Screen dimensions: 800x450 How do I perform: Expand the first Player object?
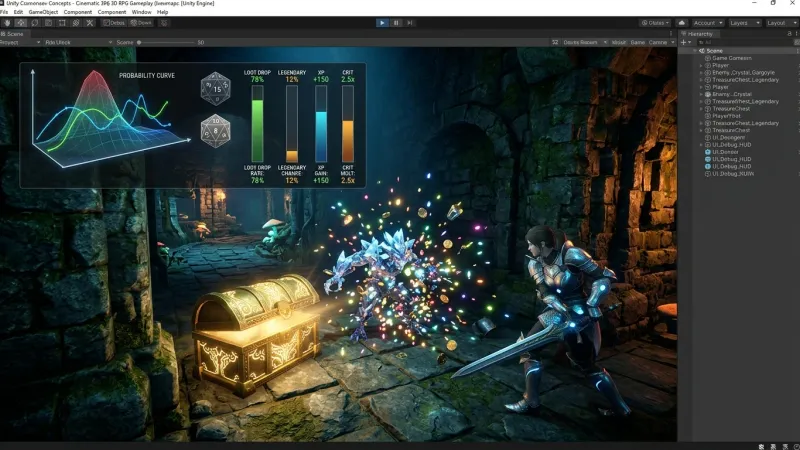(x=701, y=65)
